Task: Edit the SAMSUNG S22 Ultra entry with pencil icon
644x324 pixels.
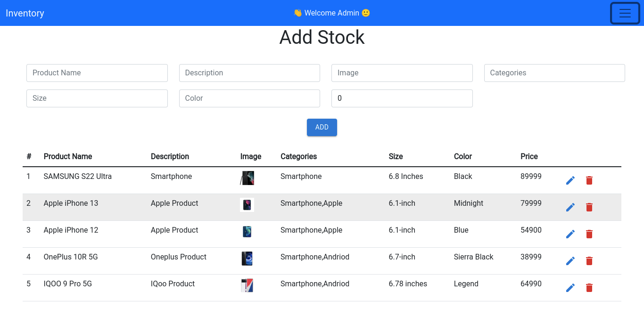Action: [x=570, y=180]
